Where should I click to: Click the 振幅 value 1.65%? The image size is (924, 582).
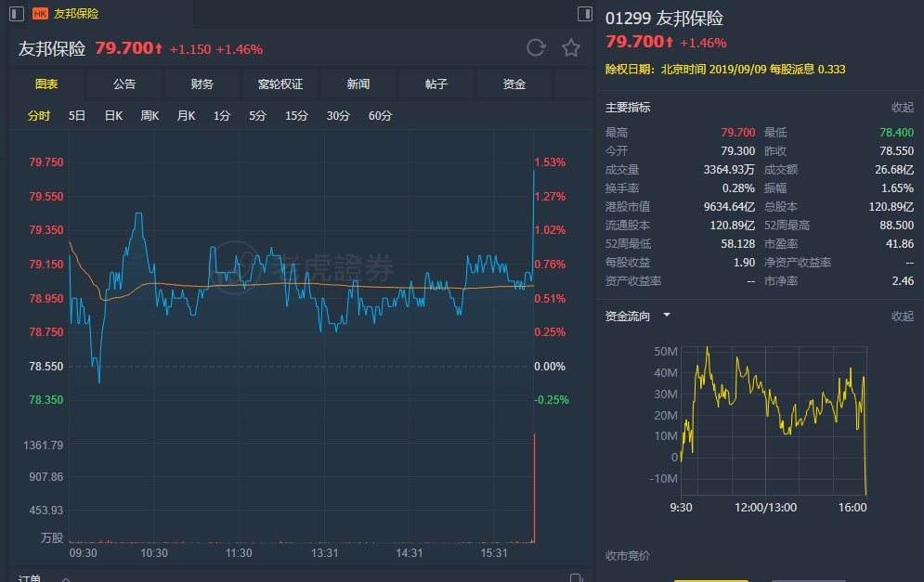pyautogui.click(x=897, y=188)
